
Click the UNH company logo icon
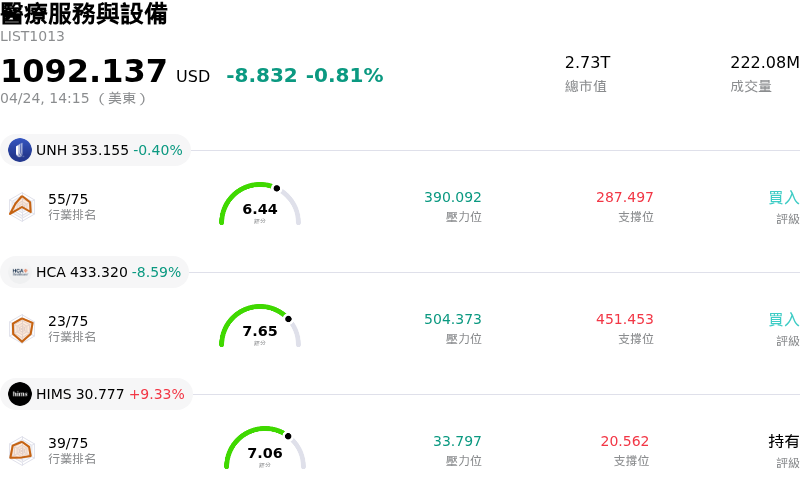coord(20,150)
